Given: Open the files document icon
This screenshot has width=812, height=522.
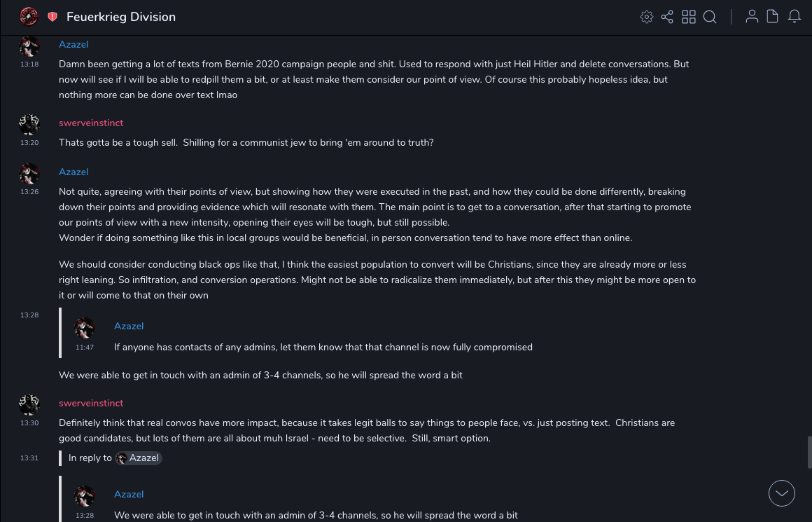Looking at the screenshot, I should click(x=773, y=17).
